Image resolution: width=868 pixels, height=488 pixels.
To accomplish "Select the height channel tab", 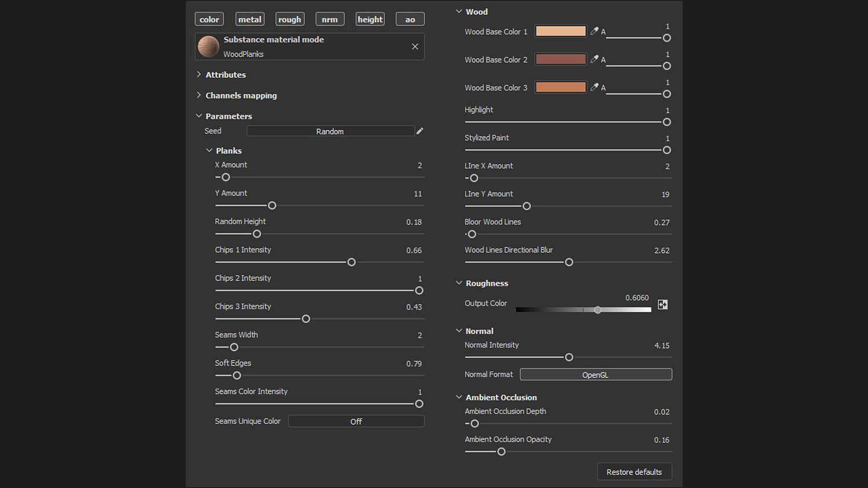I will pyautogui.click(x=370, y=20).
